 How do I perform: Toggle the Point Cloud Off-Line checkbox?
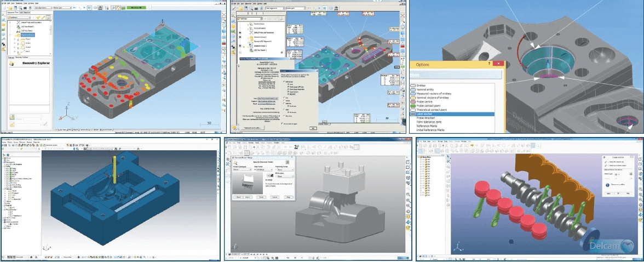(288, 87)
